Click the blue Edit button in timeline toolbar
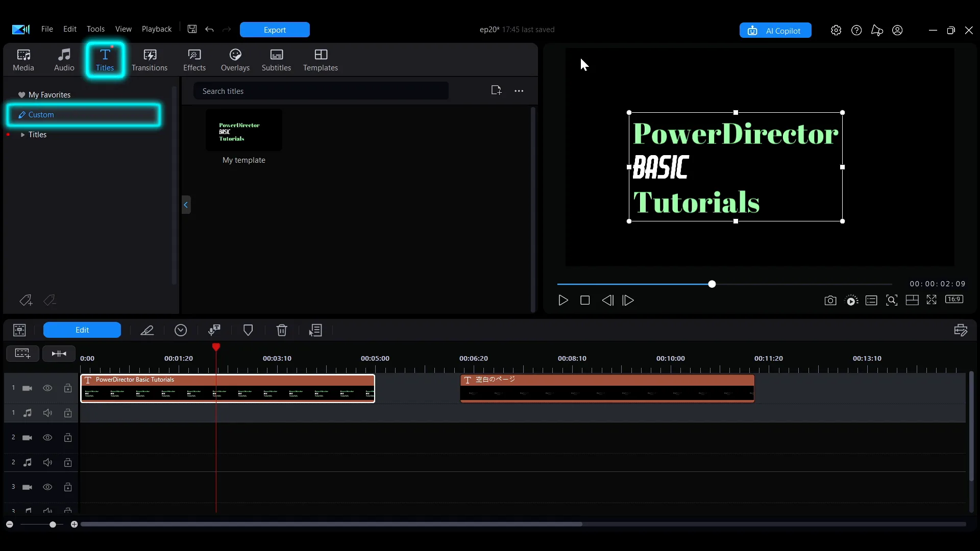The width and height of the screenshot is (980, 551). [82, 330]
